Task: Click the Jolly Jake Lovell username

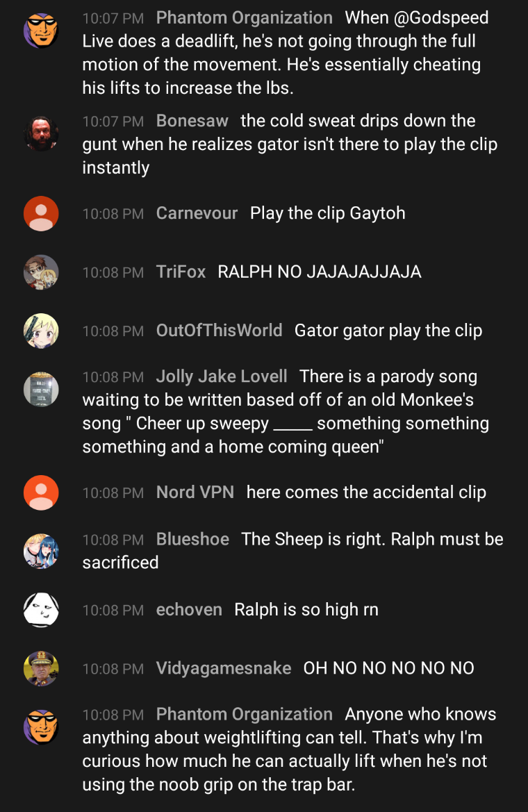Action: (x=222, y=376)
